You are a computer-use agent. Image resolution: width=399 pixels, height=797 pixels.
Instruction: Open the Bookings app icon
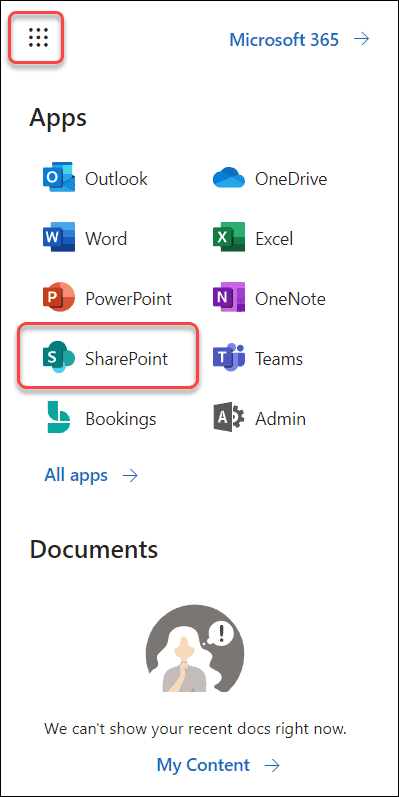pos(59,418)
